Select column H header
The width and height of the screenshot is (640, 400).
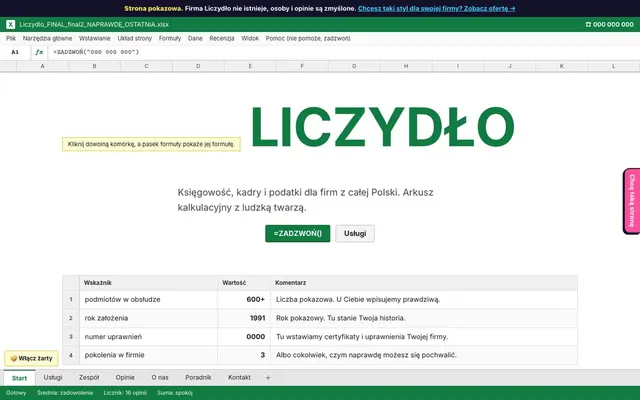coord(406,66)
